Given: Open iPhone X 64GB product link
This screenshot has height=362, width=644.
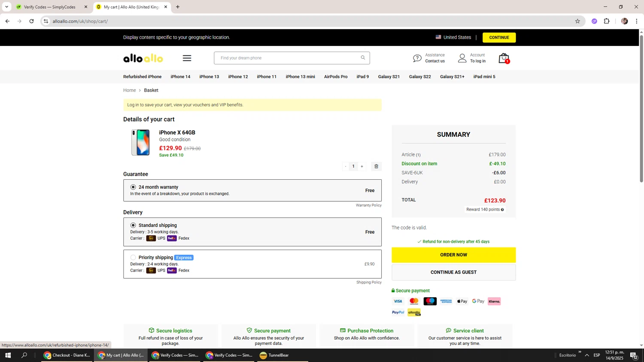Looking at the screenshot, I should pos(177,133).
